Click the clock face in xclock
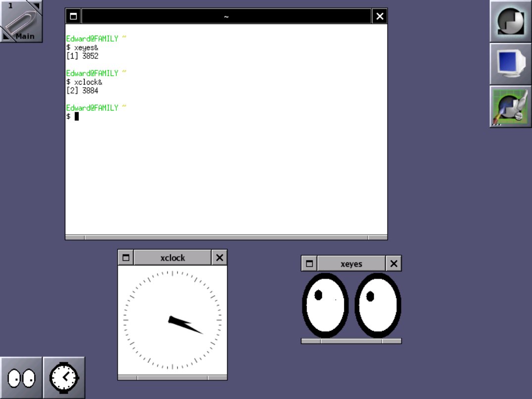 [x=172, y=321]
